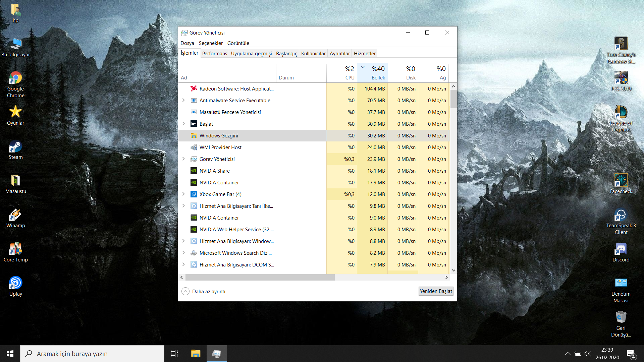
Task: Collapse details with Daha az ayrıntı arrow
Action: click(x=185, y=291)
